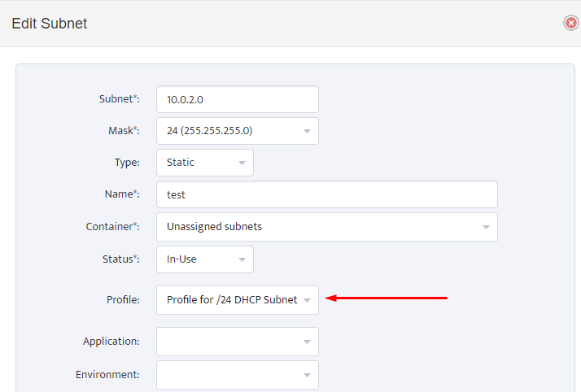Click the arrow icon of Application selector
Viewport: 581px width, 392px height.
click(x=307, y=342)
